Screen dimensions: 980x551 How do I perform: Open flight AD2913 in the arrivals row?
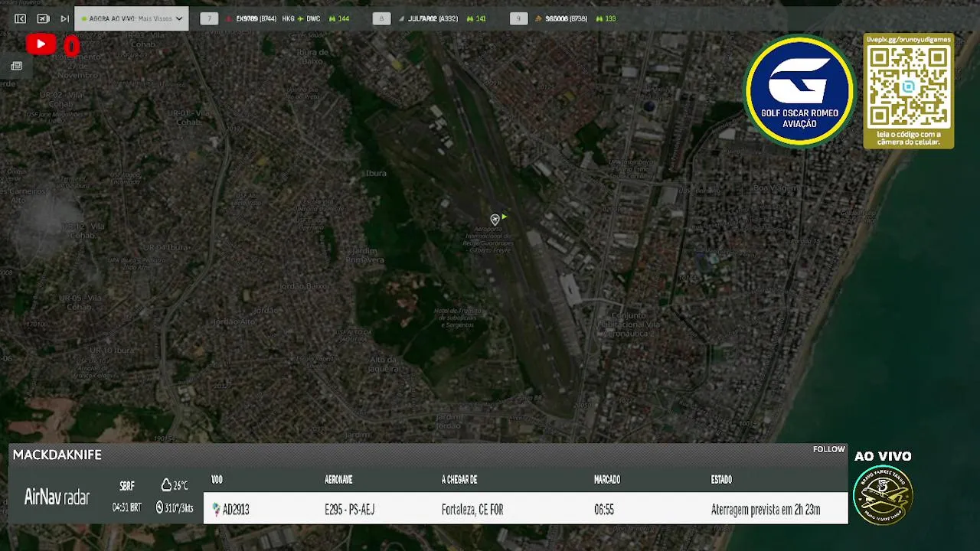click(x=236, y=510)
